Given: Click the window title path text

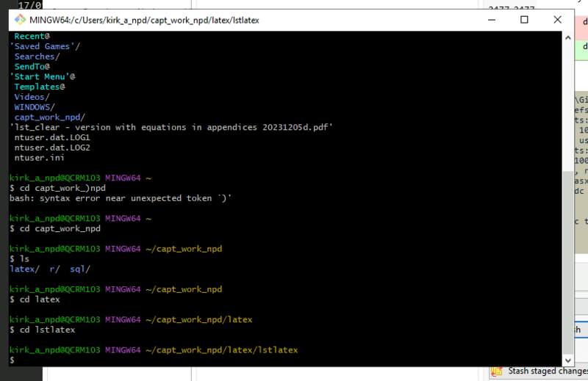Looking at the screenshot, I should pyautogui.click(x=144, y=21).
